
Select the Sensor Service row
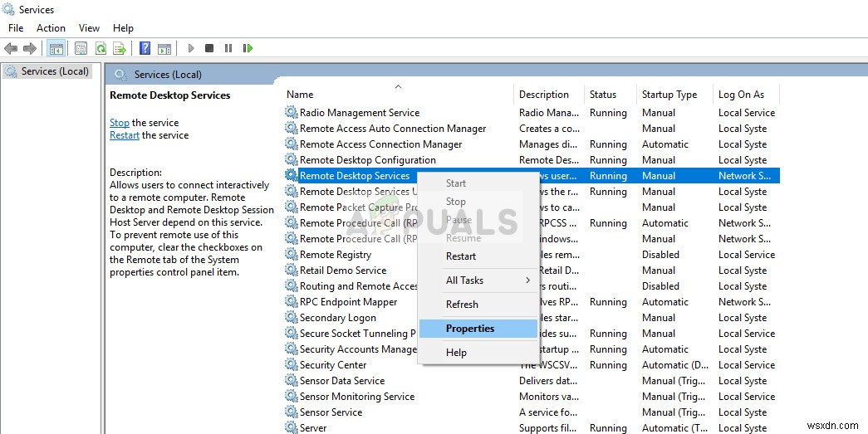[532, 412]
